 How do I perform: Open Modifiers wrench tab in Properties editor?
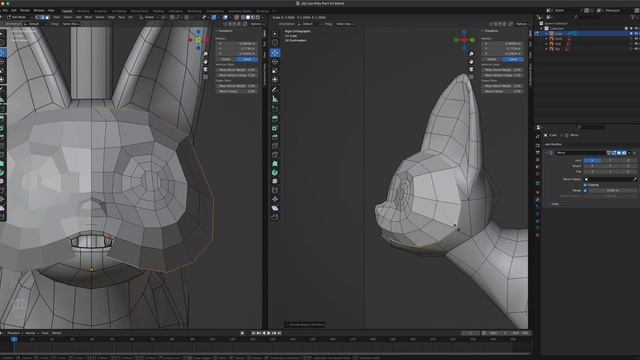[538, 200]
